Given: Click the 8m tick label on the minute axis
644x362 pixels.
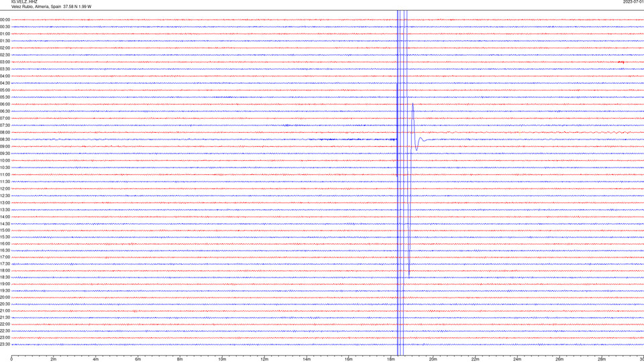Looking at the screenshot, I should (x=180, y=359).
